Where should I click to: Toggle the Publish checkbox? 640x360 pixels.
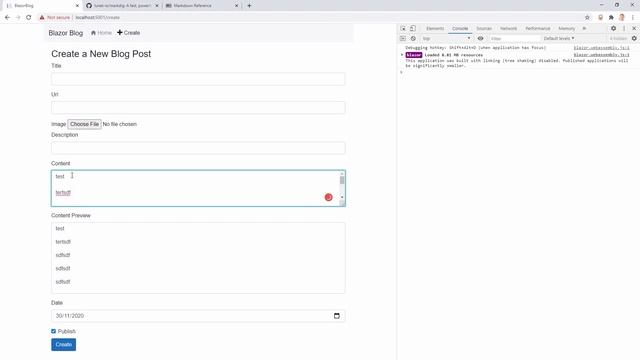[x=53, y=331]
